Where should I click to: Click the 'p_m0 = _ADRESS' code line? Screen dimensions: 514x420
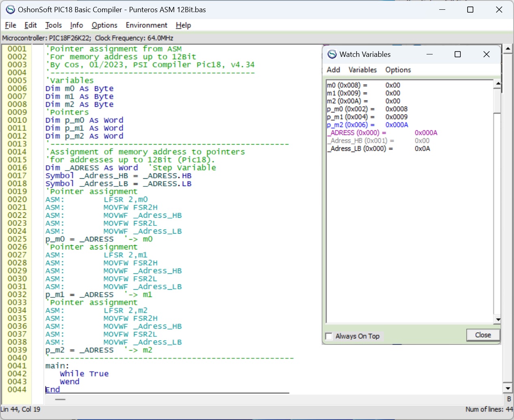click(x=99, y=239)
